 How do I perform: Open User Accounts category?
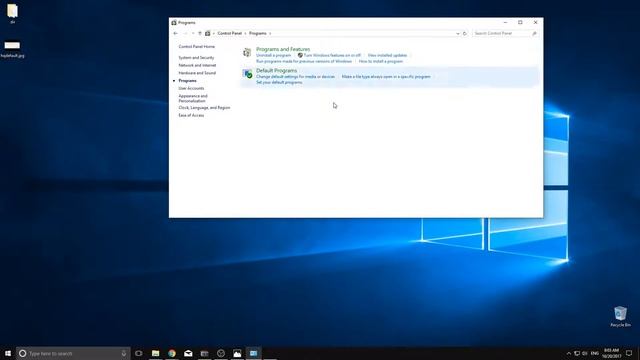(191, 88)
